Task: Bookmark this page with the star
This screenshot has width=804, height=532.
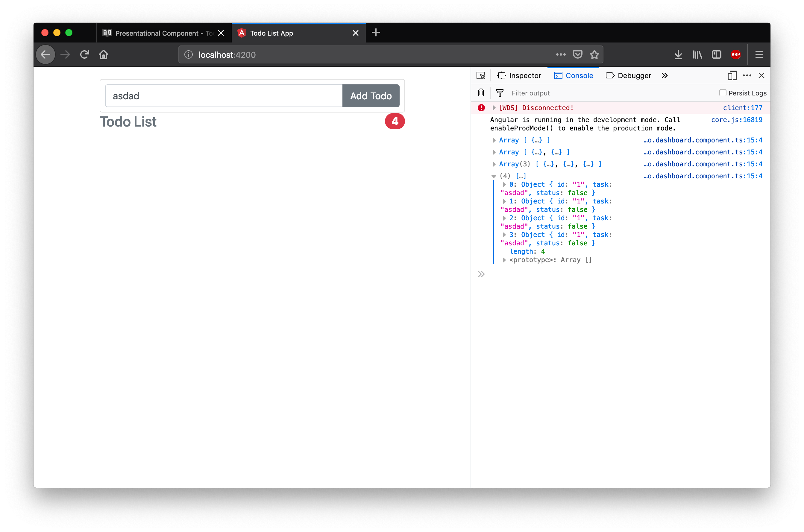Action: point(594,55)
